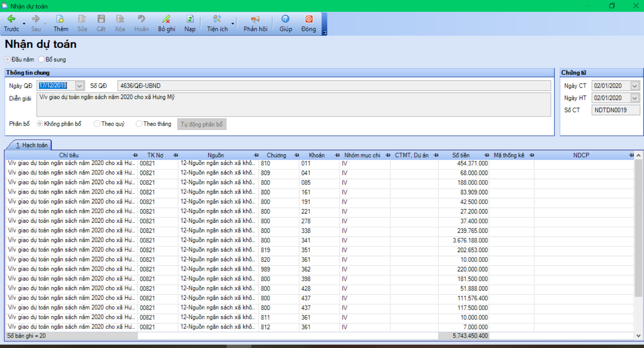Choose the Theo quý allocation option

(x=97, y=124)
